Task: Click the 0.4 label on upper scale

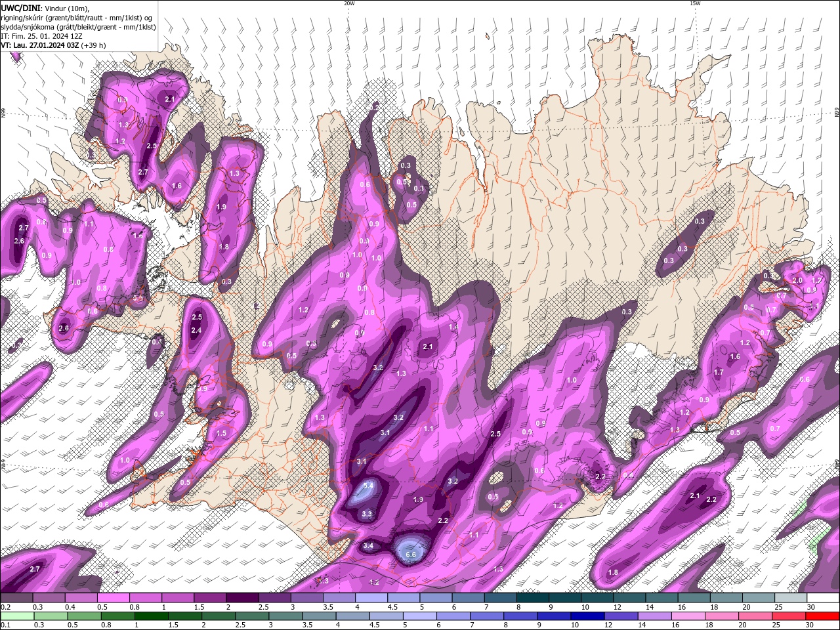Action: point(70,607)
